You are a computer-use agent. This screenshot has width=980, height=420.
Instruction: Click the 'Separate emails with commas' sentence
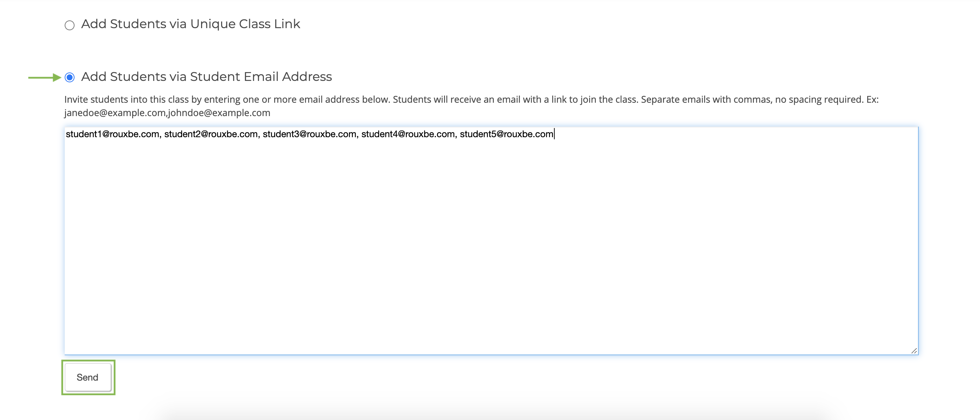click(x=752, y=100)
